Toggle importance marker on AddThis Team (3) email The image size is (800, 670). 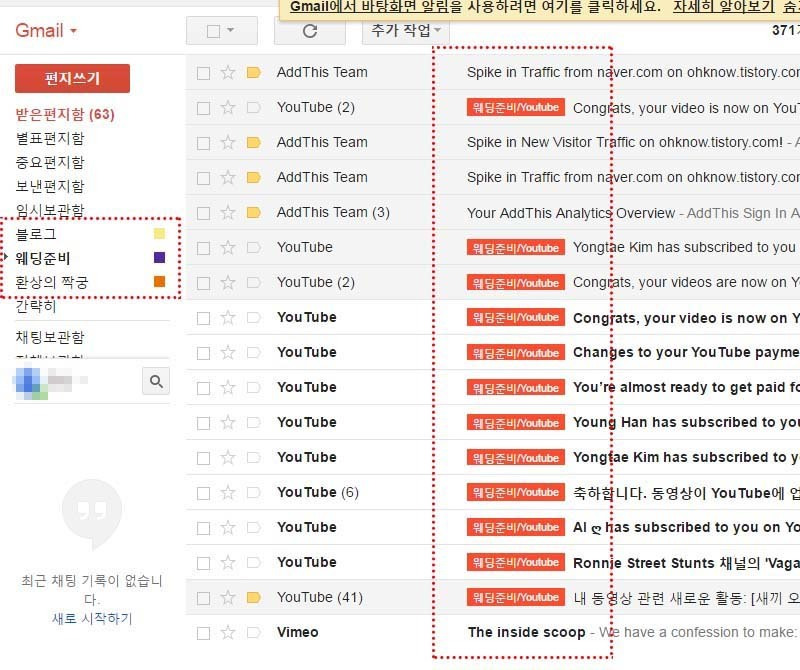pos(254,212)
